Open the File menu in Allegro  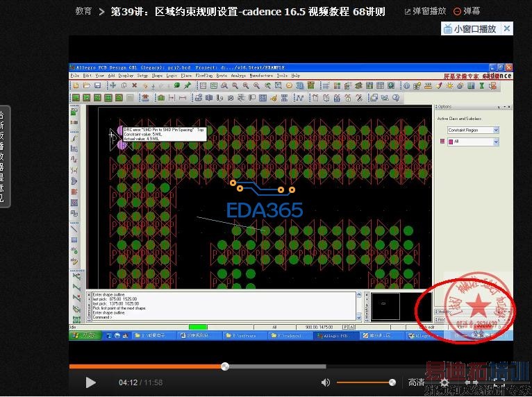(x=75, y=76)
